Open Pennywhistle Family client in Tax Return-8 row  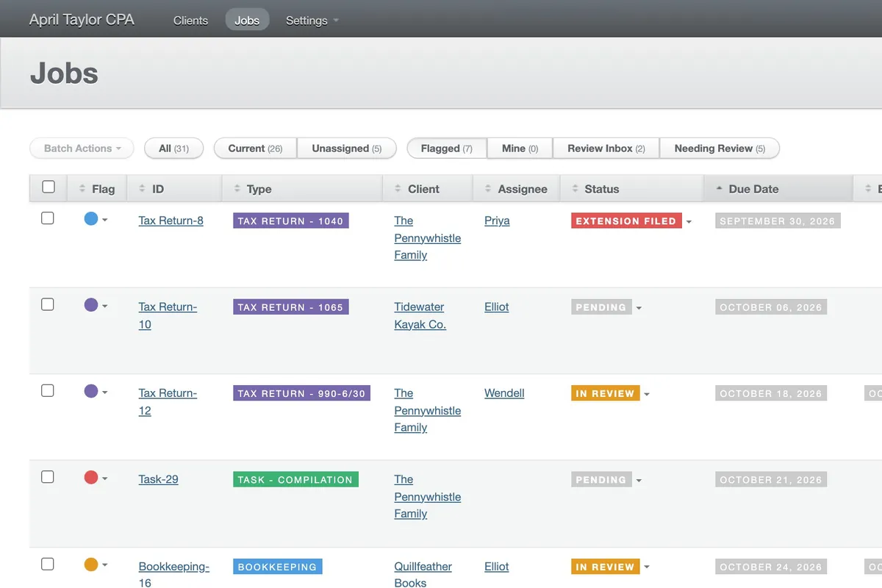pyautogui.click(x=428, y=237)
